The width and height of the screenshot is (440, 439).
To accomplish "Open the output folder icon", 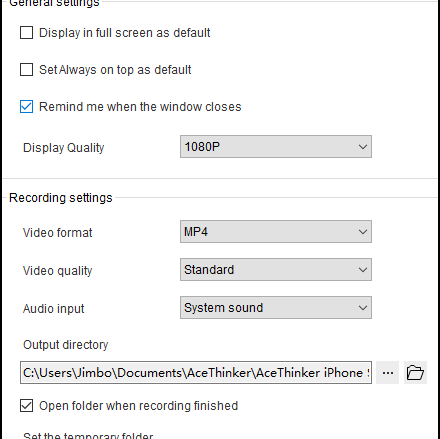I will pos(415,372).
